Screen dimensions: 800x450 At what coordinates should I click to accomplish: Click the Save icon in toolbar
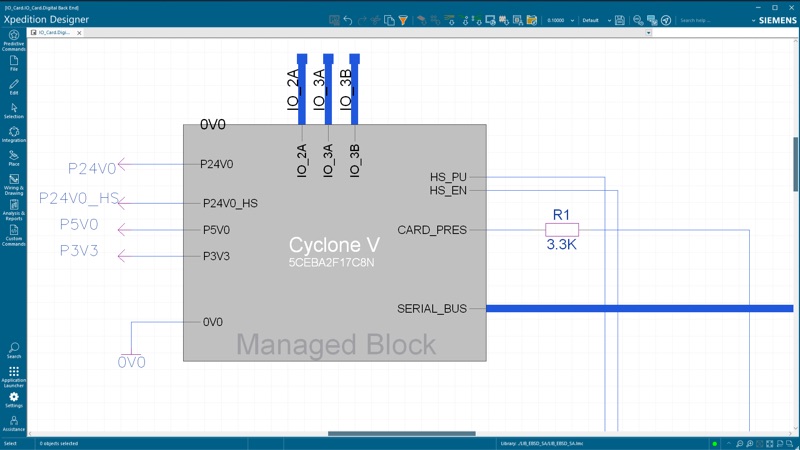620,20
